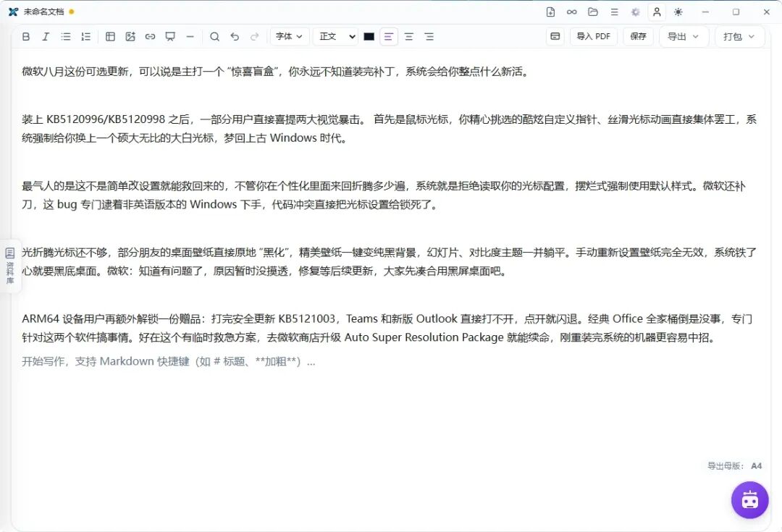Undo the last edit

pyautogui.click(x=235, y=36)
